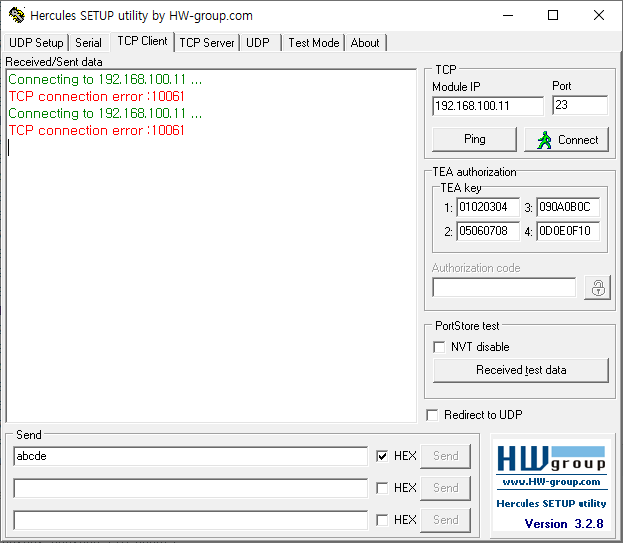The height and width of the screenshot is (543, 623).
Task: Maximize the Hercules window
Action: (x=553, y=15)
